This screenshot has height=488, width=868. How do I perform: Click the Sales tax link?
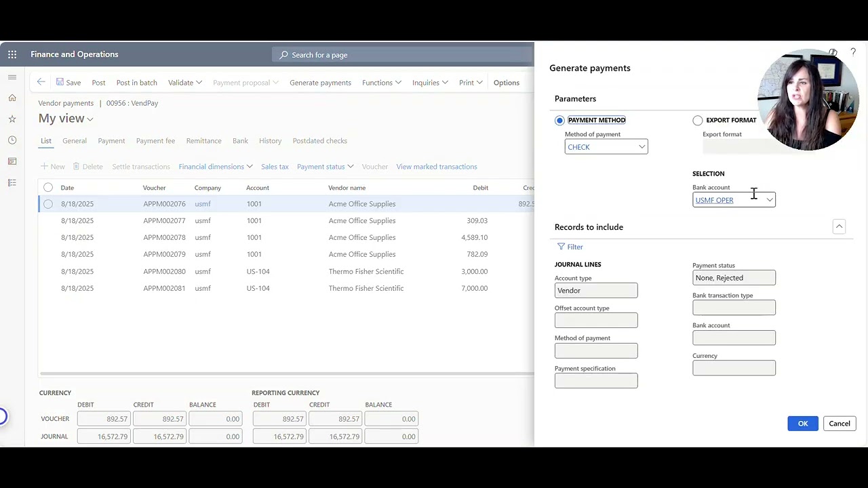click(x=275, y=166)
